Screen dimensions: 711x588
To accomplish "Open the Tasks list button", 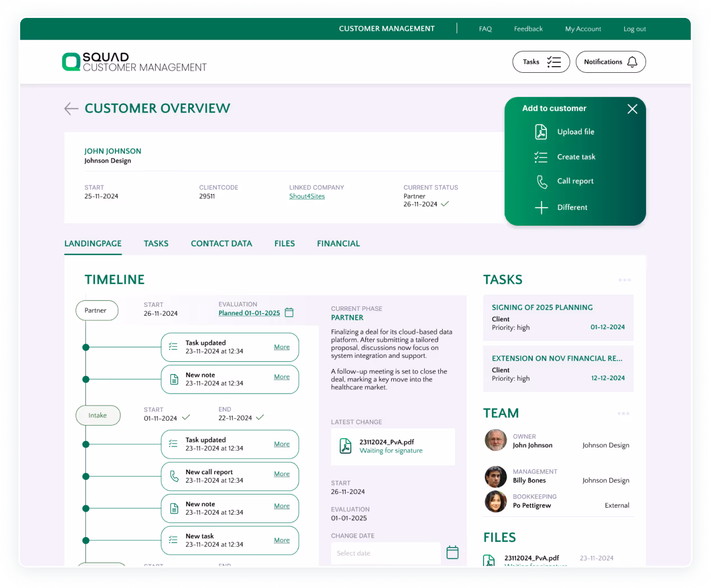I will [541, 62].
